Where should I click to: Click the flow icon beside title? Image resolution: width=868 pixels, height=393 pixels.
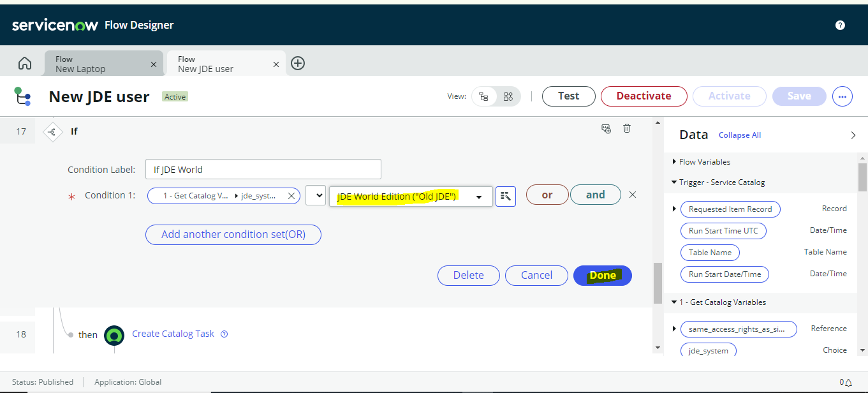point(22,96)
